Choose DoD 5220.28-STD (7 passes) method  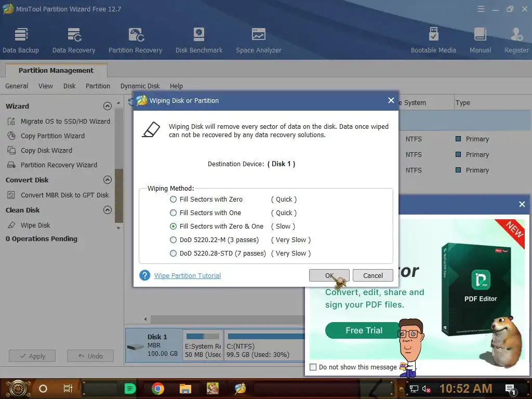pyautogui.click(x=173, y=254)
